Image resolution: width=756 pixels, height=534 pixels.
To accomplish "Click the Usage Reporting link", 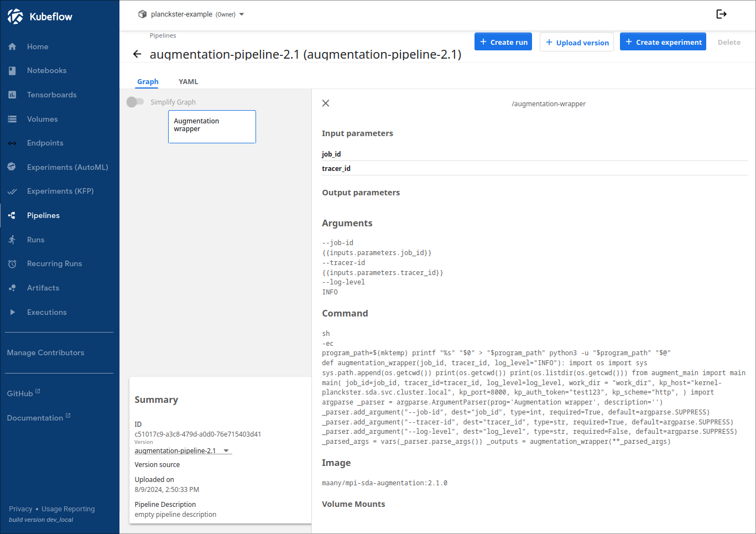I will [x=68, y=509].
